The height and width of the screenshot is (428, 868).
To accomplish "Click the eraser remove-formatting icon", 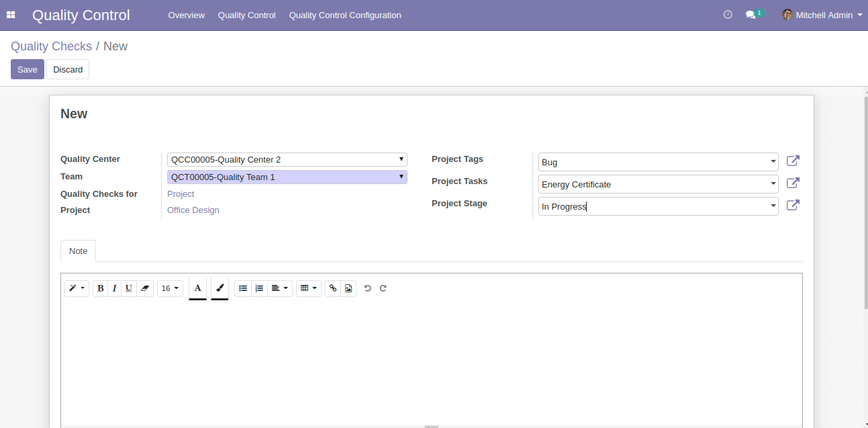I will [144, 288].
